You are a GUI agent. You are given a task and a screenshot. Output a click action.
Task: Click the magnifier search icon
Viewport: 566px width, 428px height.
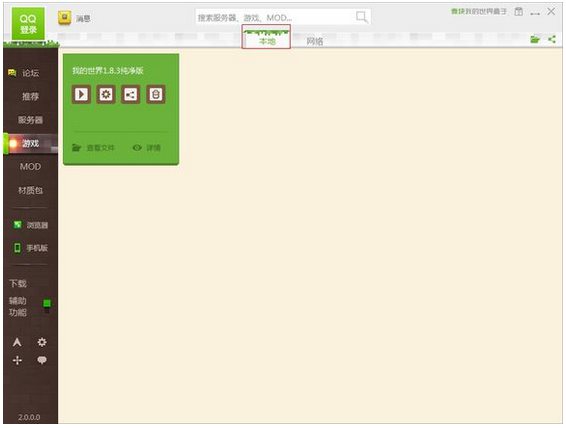tap(362, 17)
